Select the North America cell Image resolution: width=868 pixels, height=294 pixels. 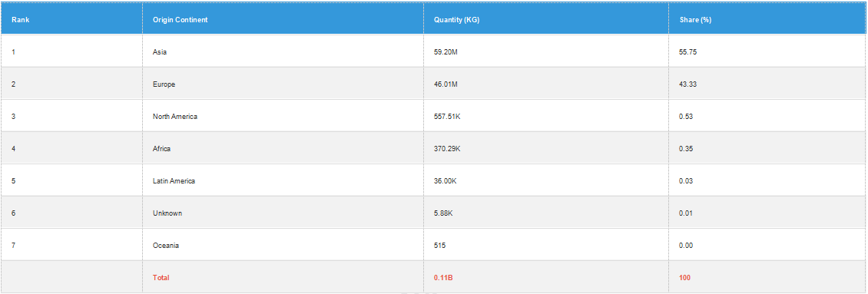(x=283, y=116)
